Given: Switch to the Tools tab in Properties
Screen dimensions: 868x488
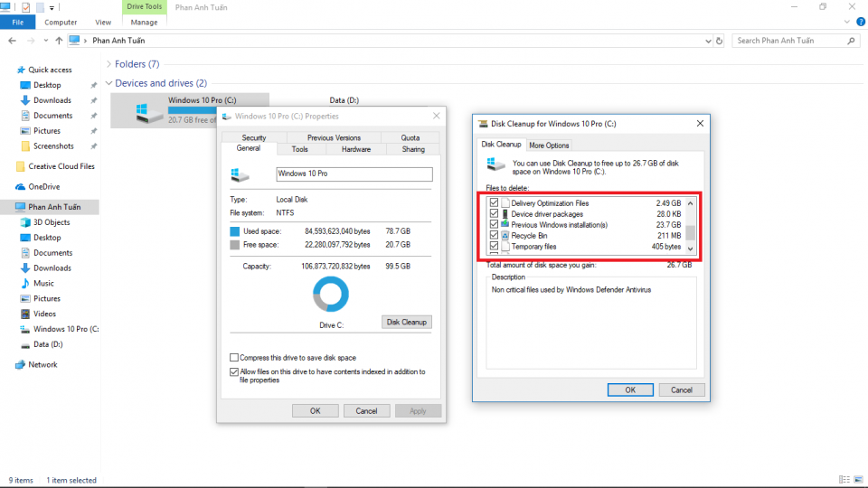Looking at the screenshot, I should (299, 149).
